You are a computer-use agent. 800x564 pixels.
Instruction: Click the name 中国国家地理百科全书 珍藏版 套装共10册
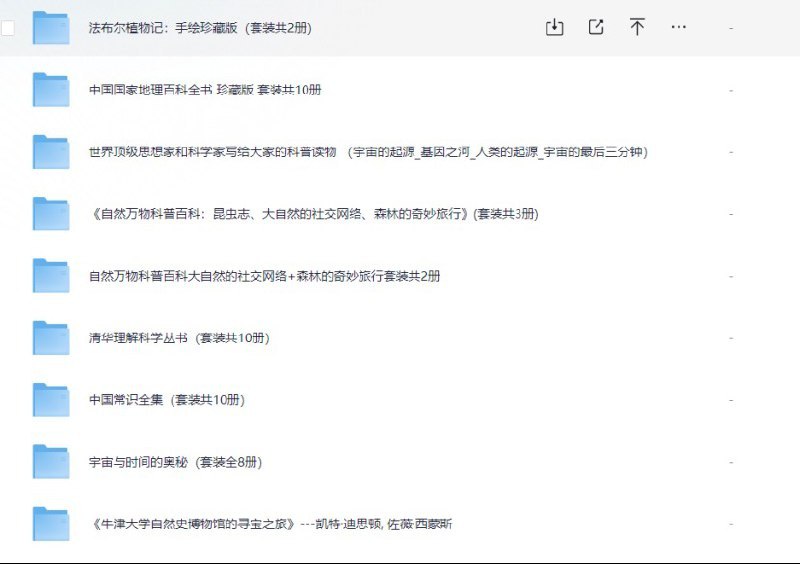pyautogui.click(x=205, y=90)
